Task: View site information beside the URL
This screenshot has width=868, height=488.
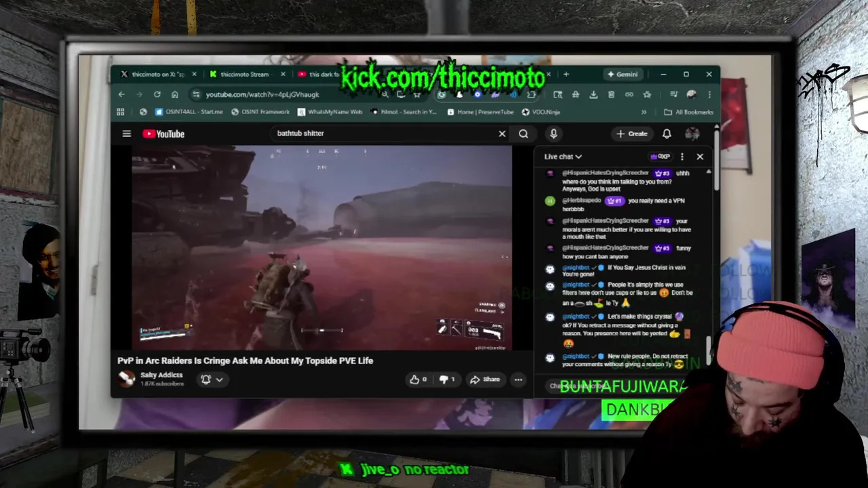Action: click(x=196, y=95)
